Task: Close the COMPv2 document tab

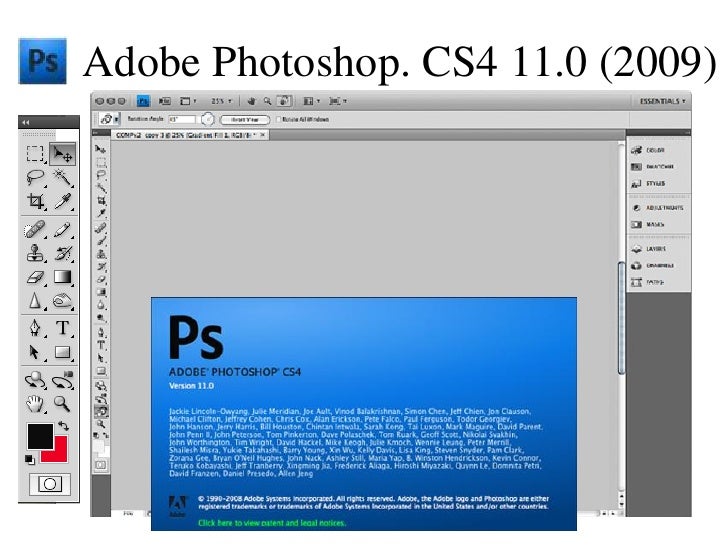Action: (263, 135)
